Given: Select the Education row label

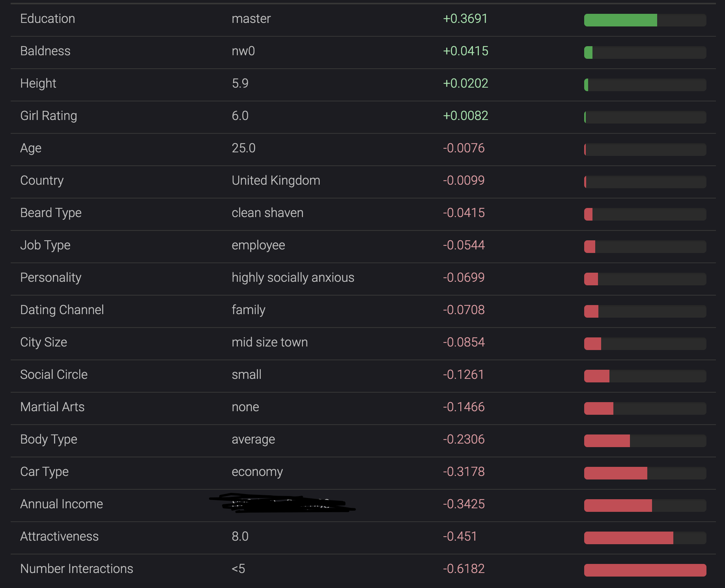Looking at the screenshot, I should (x=48, y=19).
